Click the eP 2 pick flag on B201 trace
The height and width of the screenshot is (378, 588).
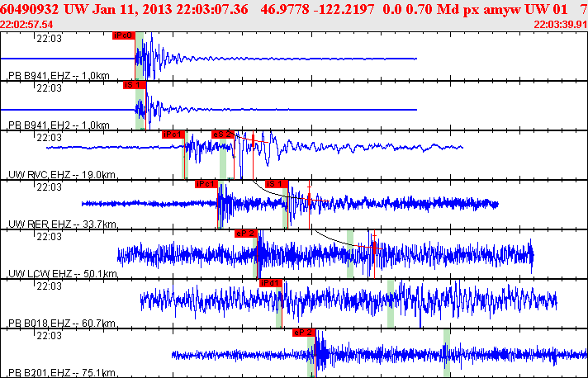pyautogui.click(x=304, y=333)
